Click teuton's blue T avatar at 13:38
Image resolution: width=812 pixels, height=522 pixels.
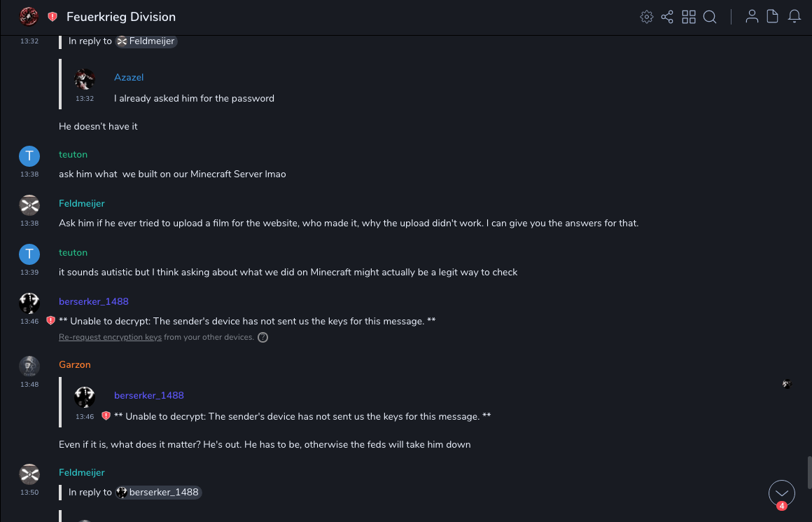(x=29, y=156)
